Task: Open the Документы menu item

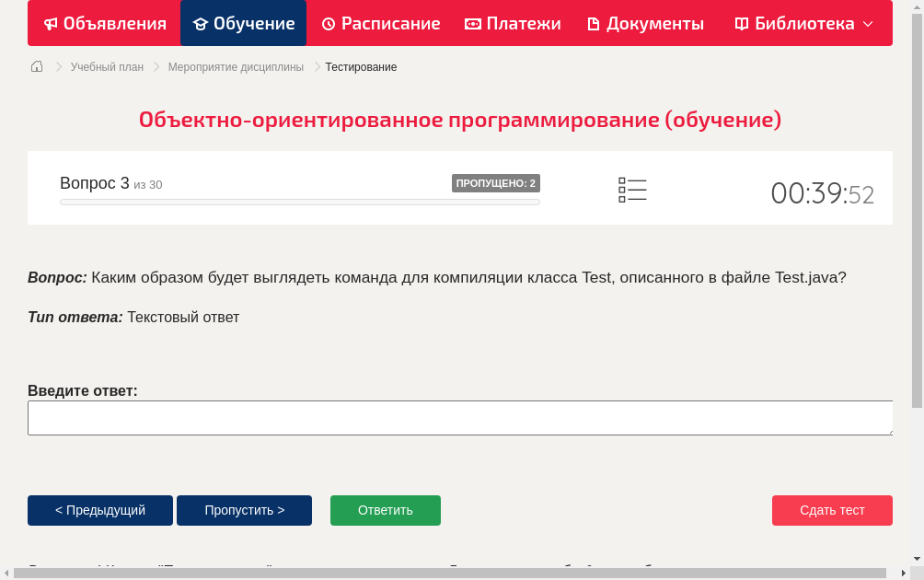Action: click(x=644, y=23)
